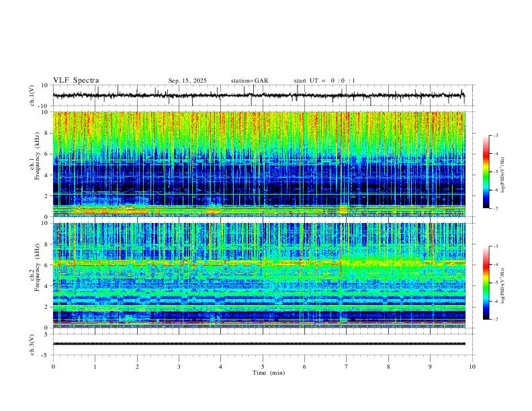The height and width of the screenshot is (411, 532).
Task: Click the ch.2 spectrogram panel
Action: coord(259,275)
